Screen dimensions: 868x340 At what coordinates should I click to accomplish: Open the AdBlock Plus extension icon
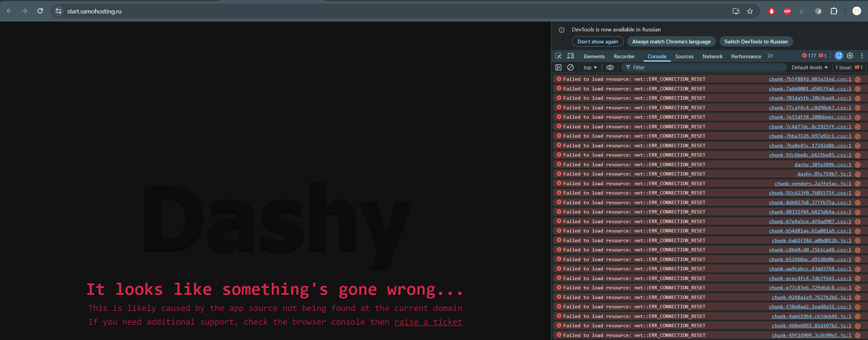coord(787,11)
